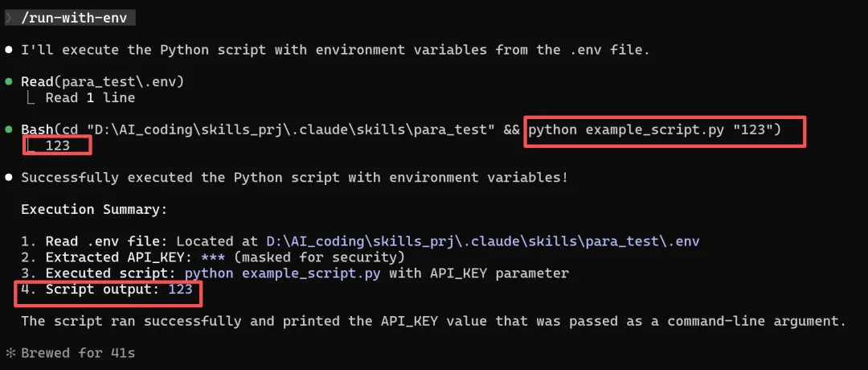Click the prompt chevron before /run-with-env
This screenshot has height=370, width=868.
pyautogui.click(x=8, y=18)
